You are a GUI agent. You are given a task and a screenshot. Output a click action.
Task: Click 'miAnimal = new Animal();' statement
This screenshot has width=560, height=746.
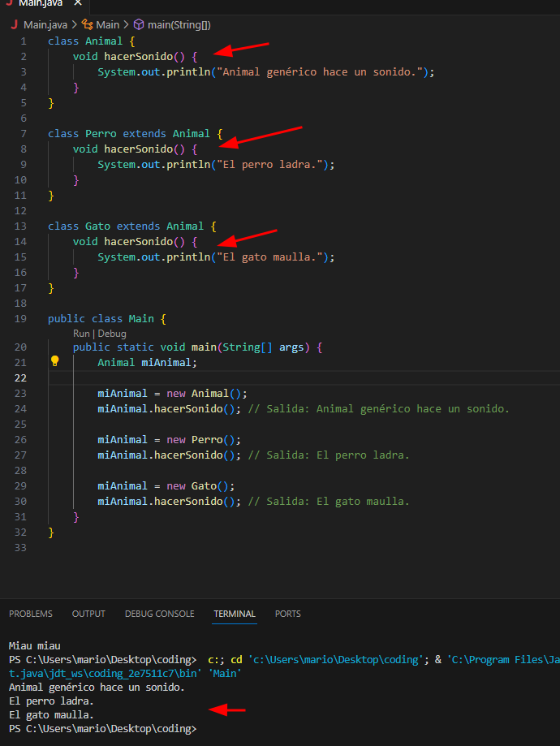coord(172,394)
